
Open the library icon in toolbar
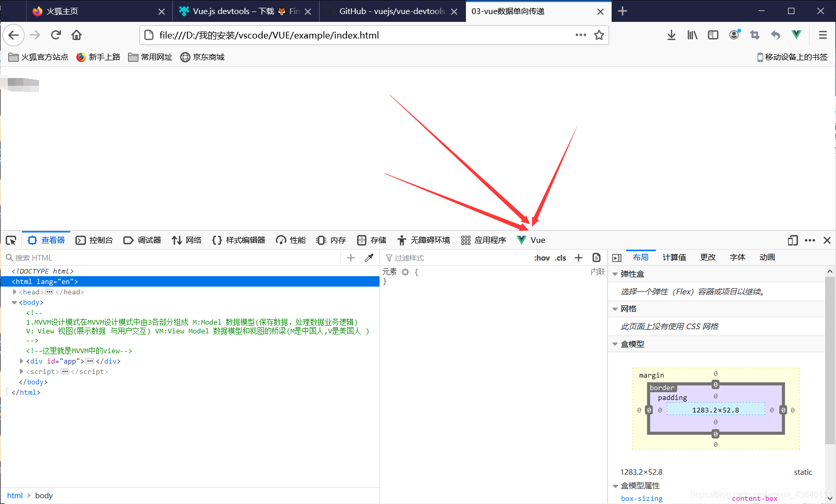pyautogui.click(x=692, y=35)
